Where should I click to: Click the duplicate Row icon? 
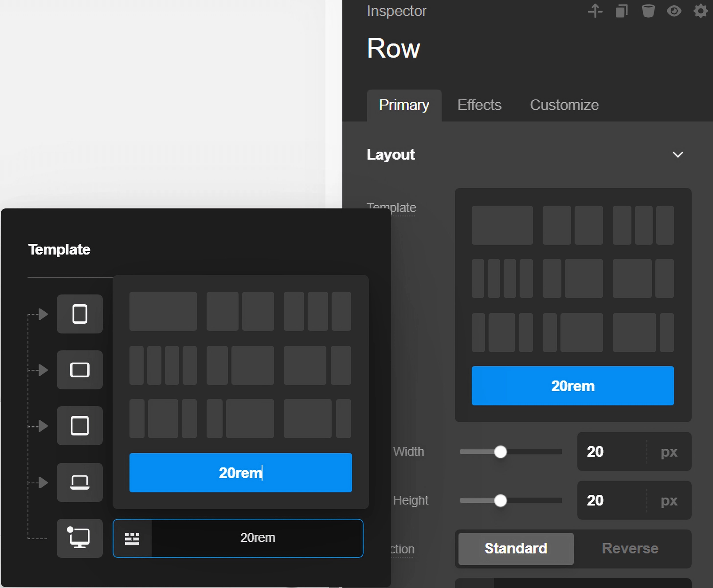click(x=621, y=11)
